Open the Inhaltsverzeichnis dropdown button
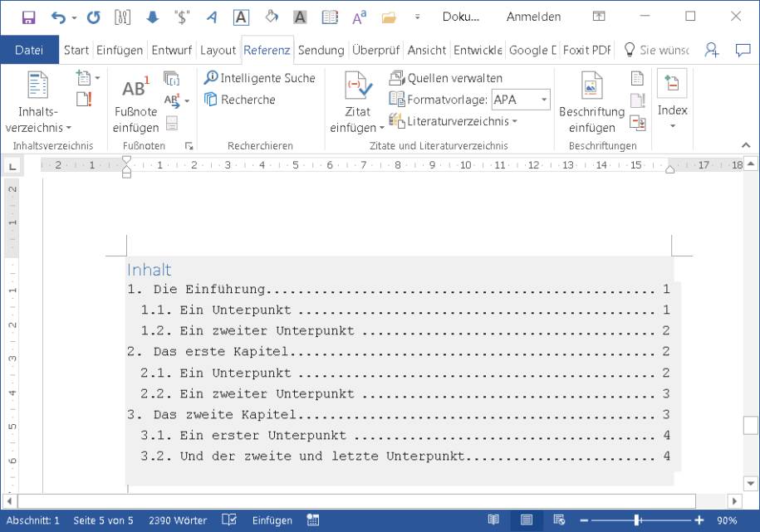This screenshot has height=532, width=760. click(x=38, y=102)
